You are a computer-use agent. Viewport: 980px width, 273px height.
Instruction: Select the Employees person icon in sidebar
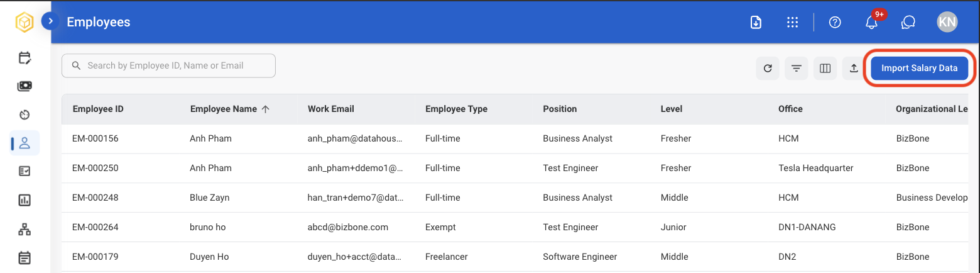24,143
